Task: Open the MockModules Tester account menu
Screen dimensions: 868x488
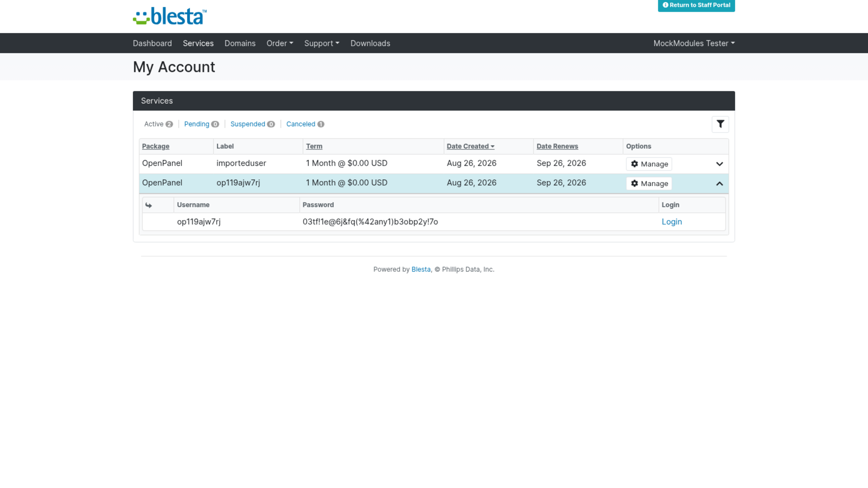Action: (x=694, y=43)
